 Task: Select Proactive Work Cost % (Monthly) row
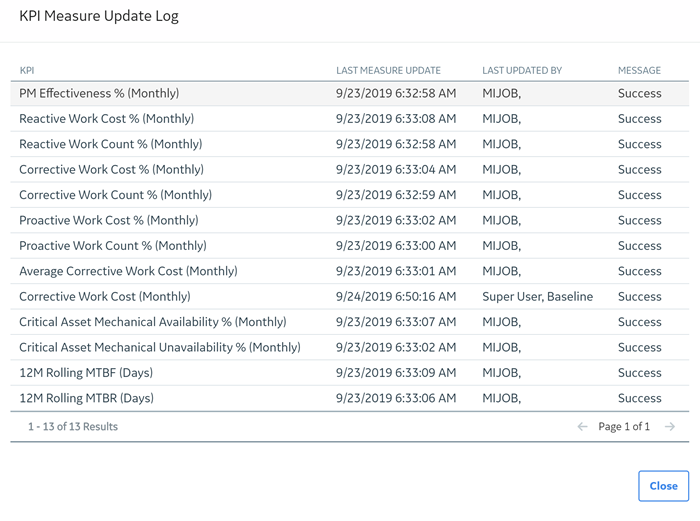coord(350,221)
